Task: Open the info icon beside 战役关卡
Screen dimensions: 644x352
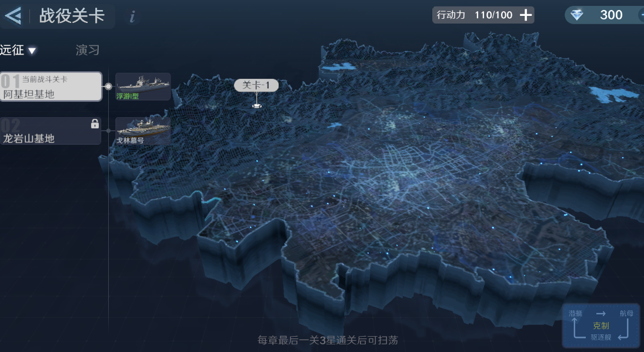Action: [132, 17]
